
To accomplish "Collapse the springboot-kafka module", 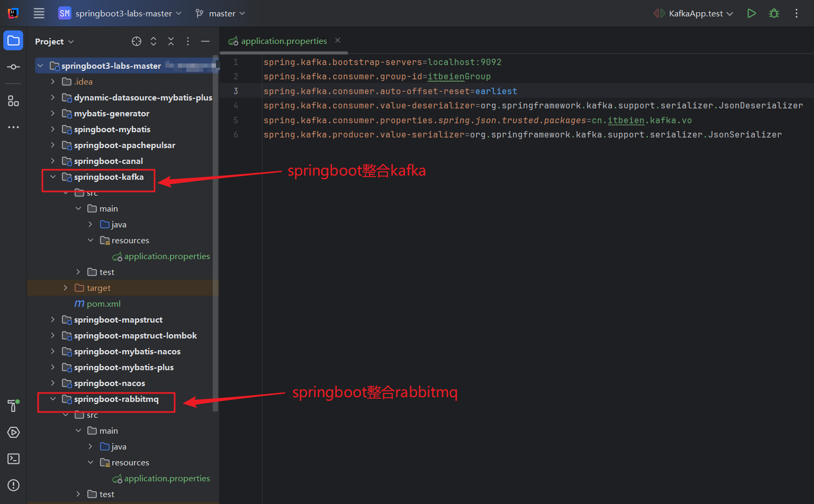I will click(x=53, y=177).
